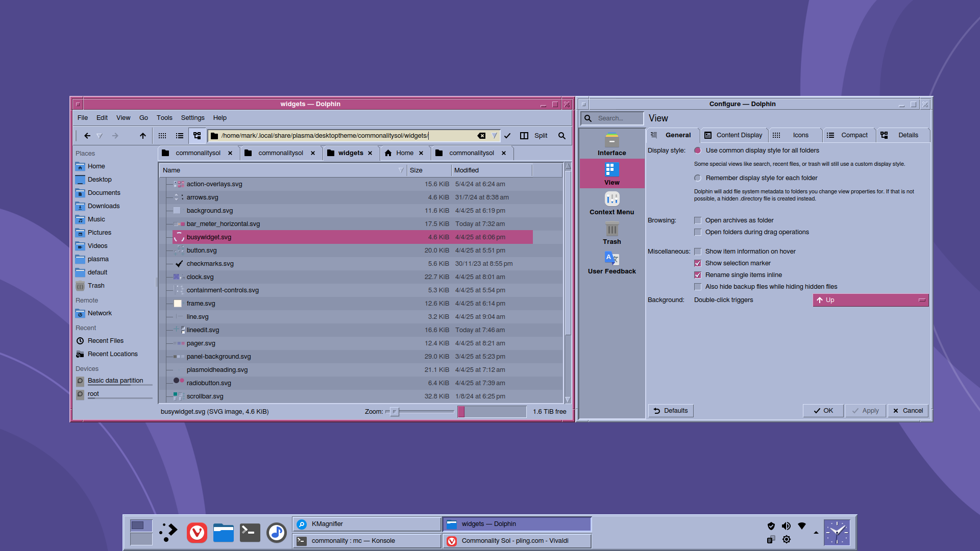
Task: Open the music player panel launcher
Action: pos(277,533)
